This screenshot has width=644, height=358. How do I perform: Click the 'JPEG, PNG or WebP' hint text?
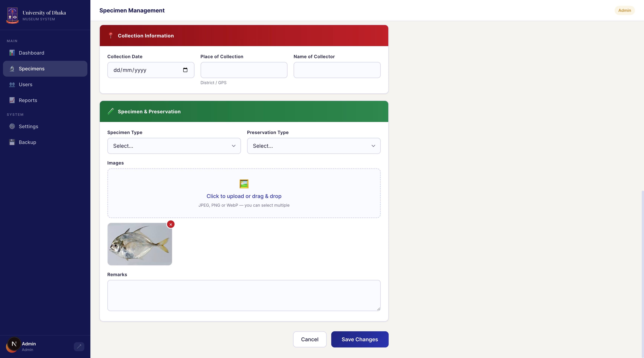pos(244,205)
